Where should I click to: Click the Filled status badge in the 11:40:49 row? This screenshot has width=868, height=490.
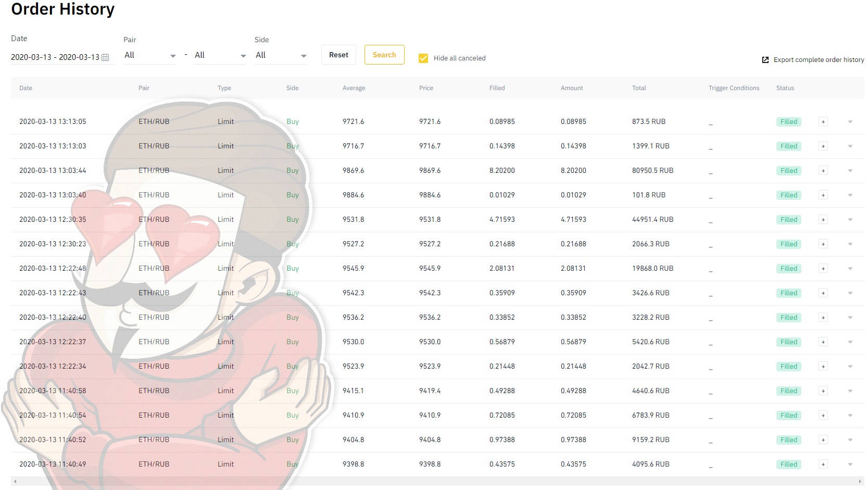click(x=789, y=464)
